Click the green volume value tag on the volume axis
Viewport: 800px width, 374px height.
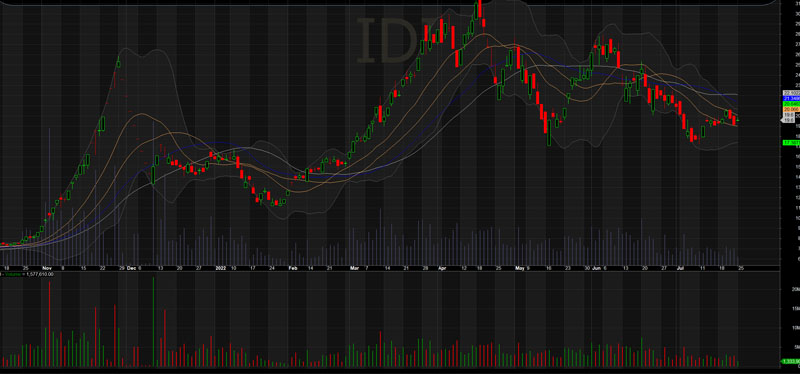[790, 362]
